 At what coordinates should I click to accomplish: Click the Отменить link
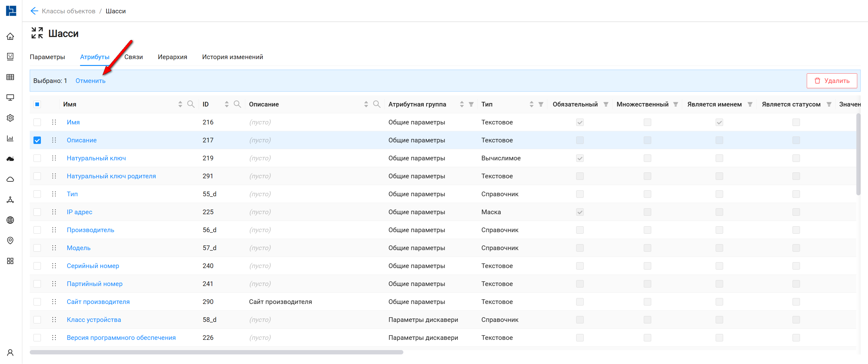click(90, 81)
